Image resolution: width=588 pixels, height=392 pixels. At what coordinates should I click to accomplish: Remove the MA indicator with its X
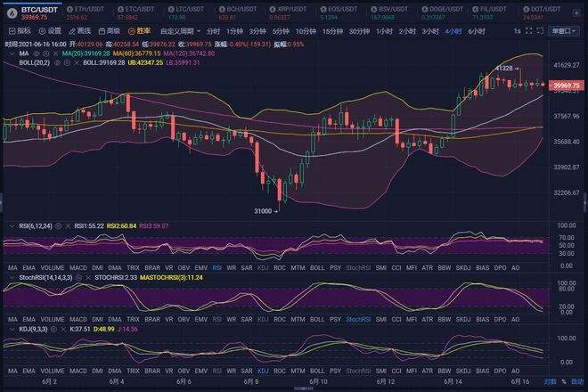(55, 53)
